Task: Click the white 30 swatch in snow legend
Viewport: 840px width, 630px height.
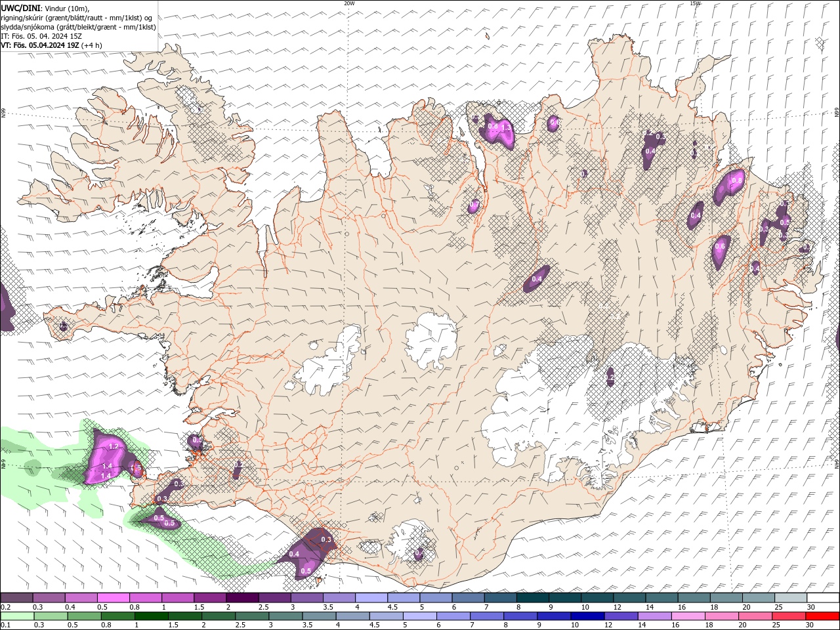Action: coord(822,598)
